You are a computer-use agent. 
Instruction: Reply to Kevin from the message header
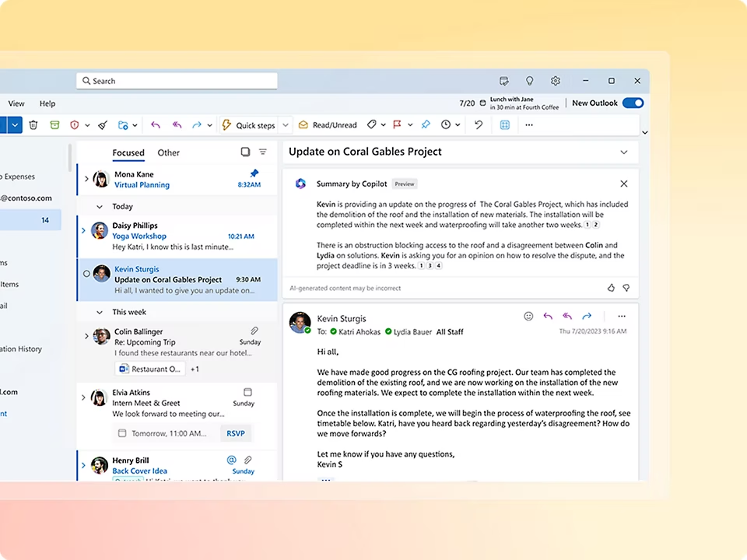pos(548,317)
